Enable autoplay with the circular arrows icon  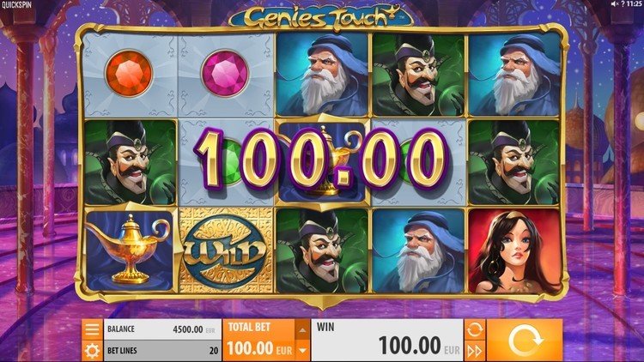[474, 329]
